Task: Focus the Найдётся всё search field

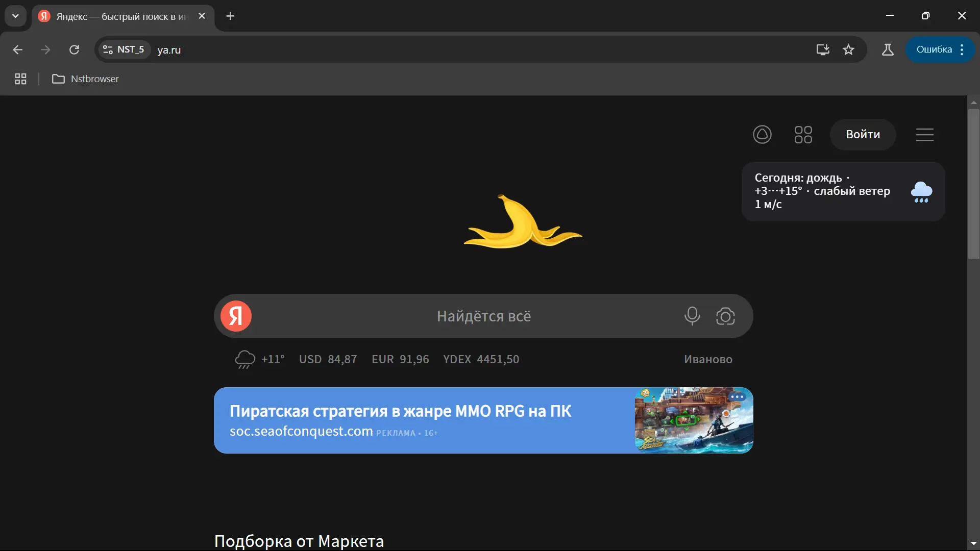Action: point(483,316)
